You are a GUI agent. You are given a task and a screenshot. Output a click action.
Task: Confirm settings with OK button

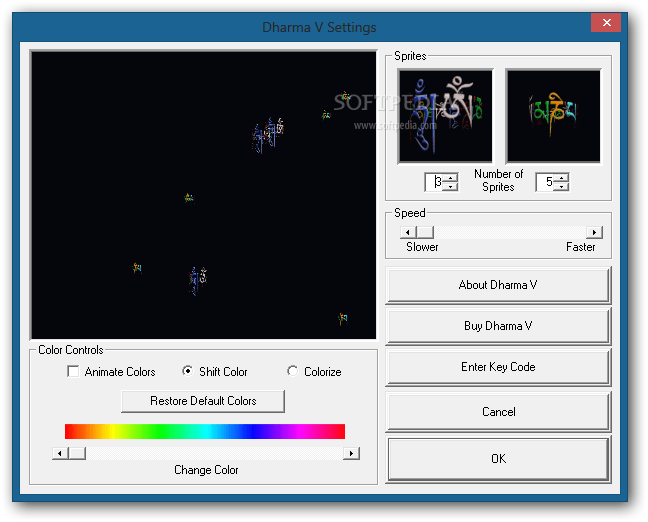(498, 459)
